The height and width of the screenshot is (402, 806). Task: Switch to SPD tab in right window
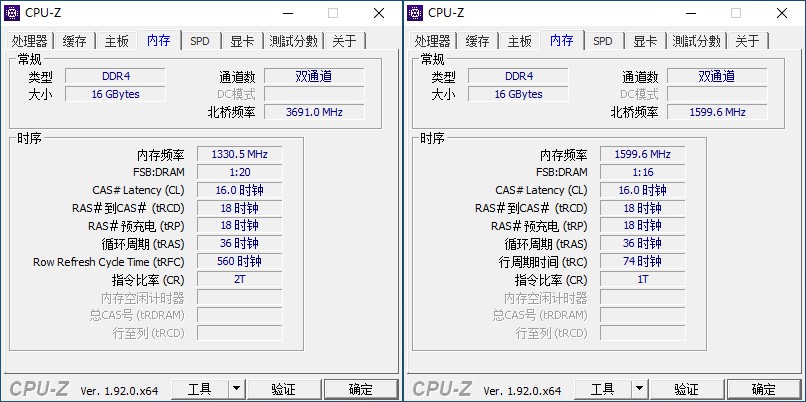[x=603, y=41]
